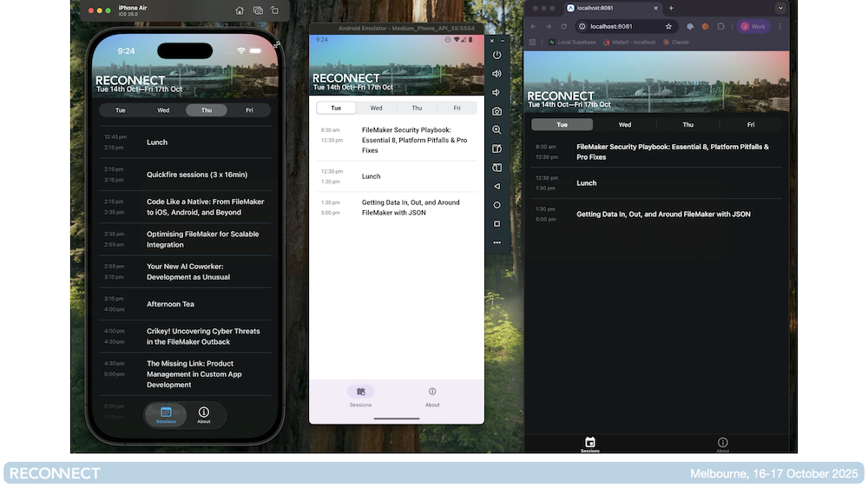Rotate device icon in iPhone simulator toolbar
868x489 pixels.
(274, 10)
